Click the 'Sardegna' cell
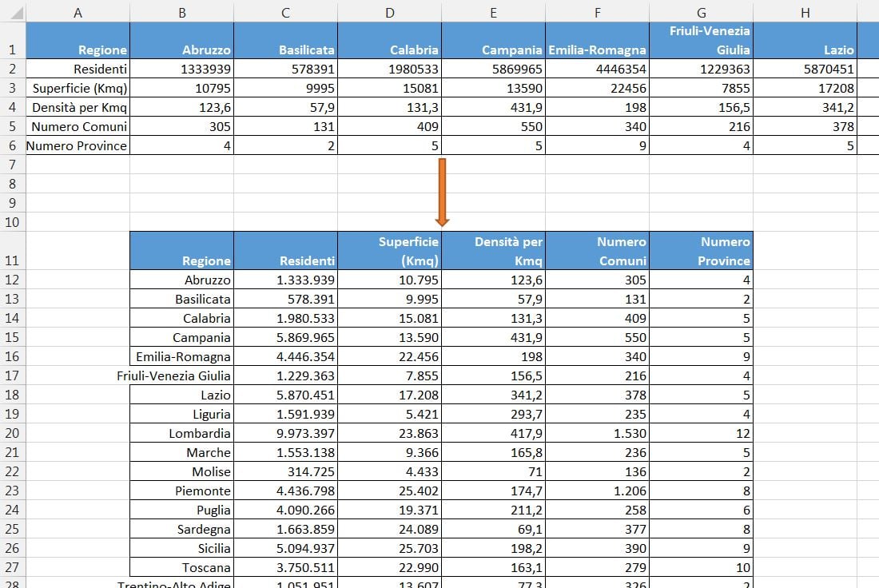This screenshot has height=588, width=879. coord(181,529)
